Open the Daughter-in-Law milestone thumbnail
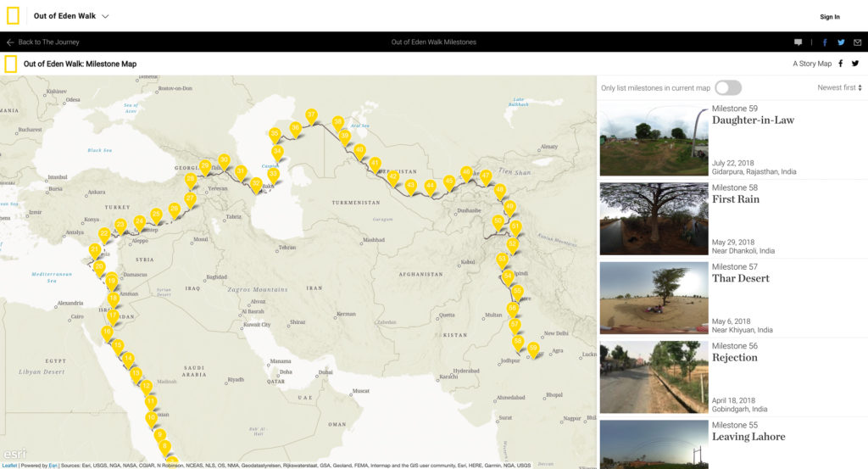Screen dimensions: 868x469 (654, 139)
